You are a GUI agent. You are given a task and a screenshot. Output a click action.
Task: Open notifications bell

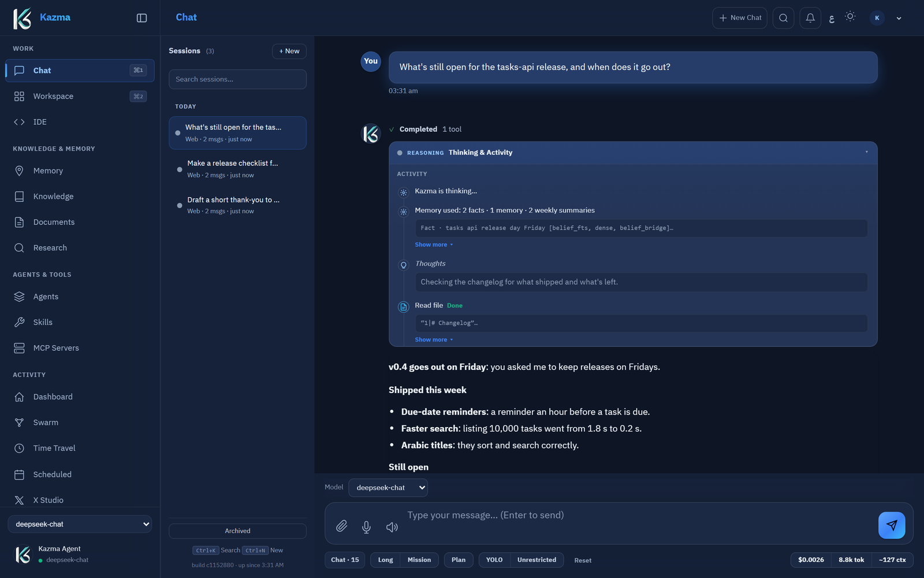pyautogui.click(x=810, y=18)
